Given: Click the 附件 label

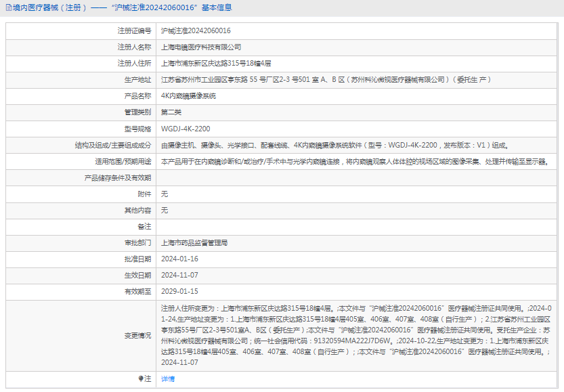Looking at the screenshot, I should click(144, 194).
